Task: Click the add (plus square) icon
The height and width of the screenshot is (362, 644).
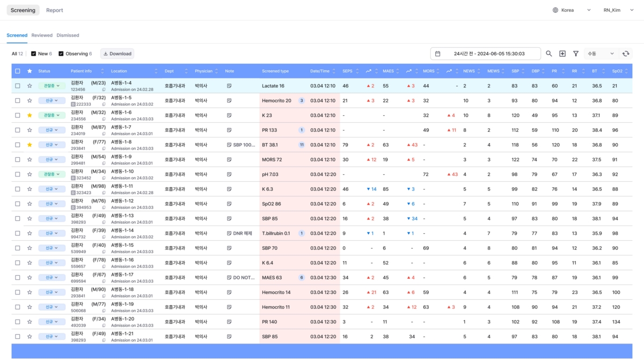Action: 562,54
